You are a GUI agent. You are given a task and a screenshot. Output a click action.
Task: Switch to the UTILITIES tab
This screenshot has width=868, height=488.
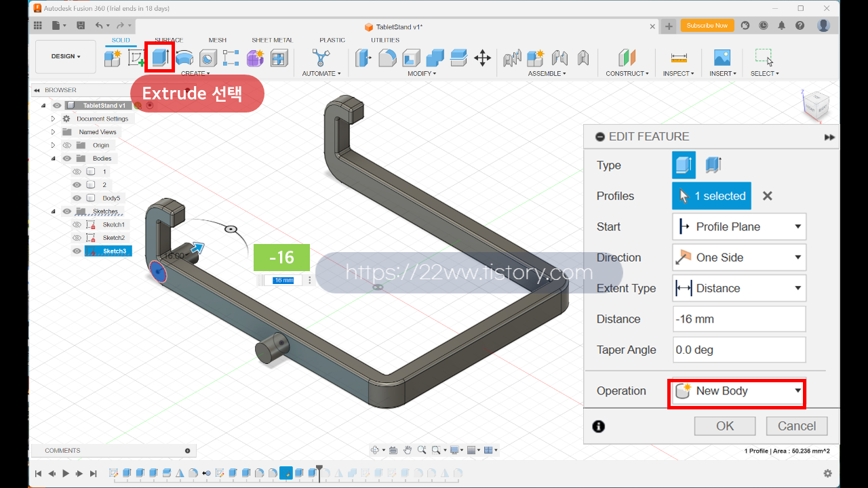pyautogui.click(x=385, y=40)
